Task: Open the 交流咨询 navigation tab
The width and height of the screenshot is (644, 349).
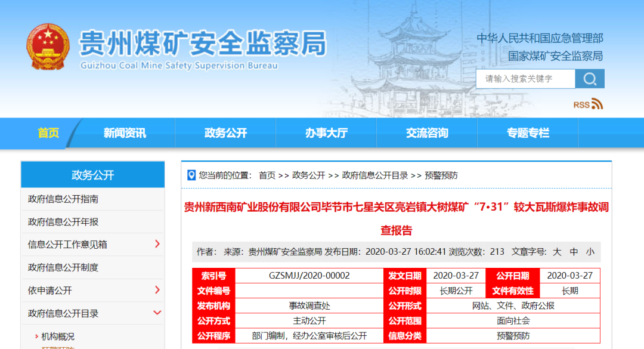Action: tap(427, 133)
